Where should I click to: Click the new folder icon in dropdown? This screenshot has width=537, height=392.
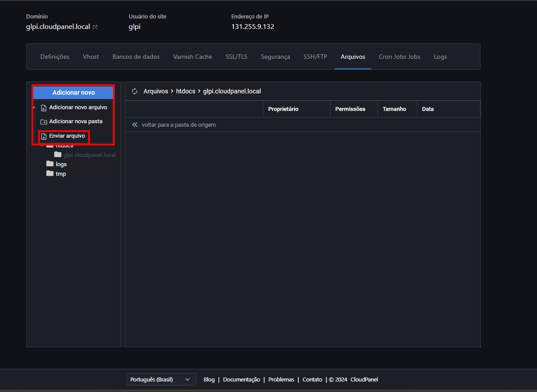[44, 121]
